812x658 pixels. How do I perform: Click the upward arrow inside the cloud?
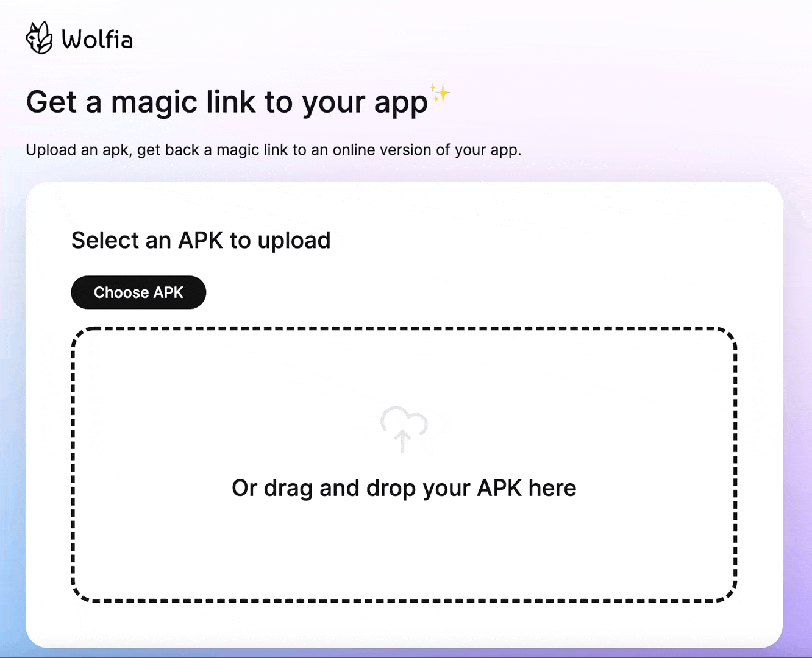click(x=402, y=440)
